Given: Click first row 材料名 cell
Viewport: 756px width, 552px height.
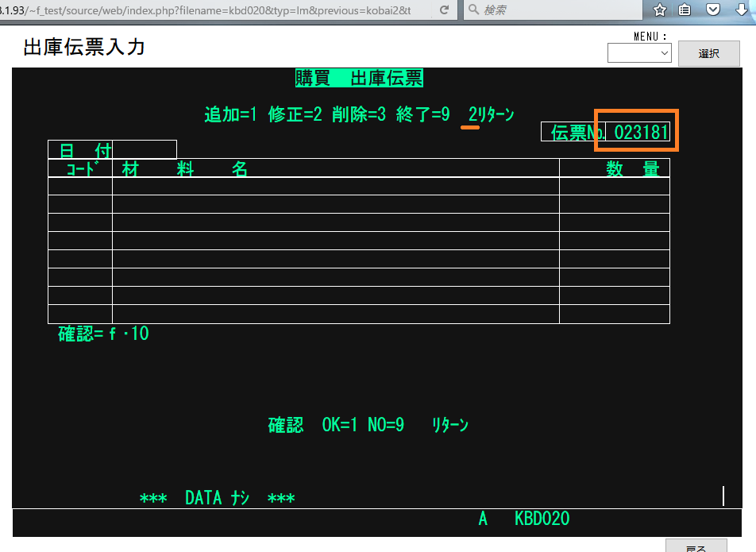Looking at the screenshot, I should [x=335, y=186].
